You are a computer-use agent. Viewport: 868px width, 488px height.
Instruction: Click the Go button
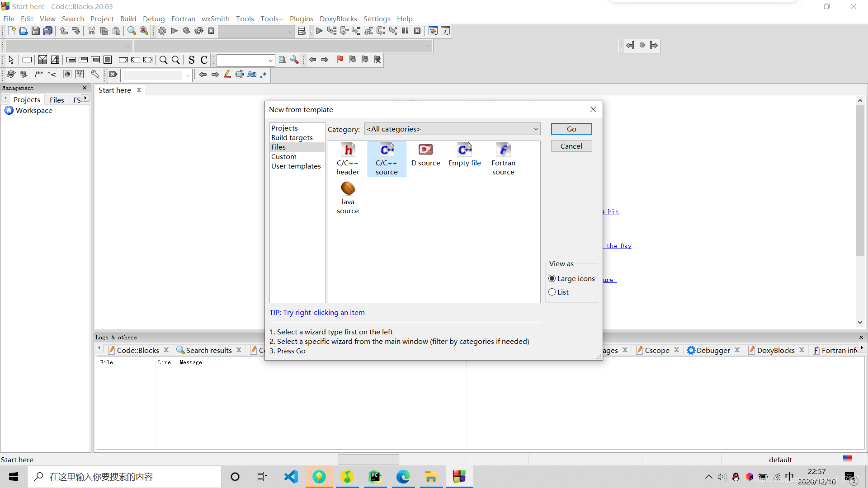point(571,129)
